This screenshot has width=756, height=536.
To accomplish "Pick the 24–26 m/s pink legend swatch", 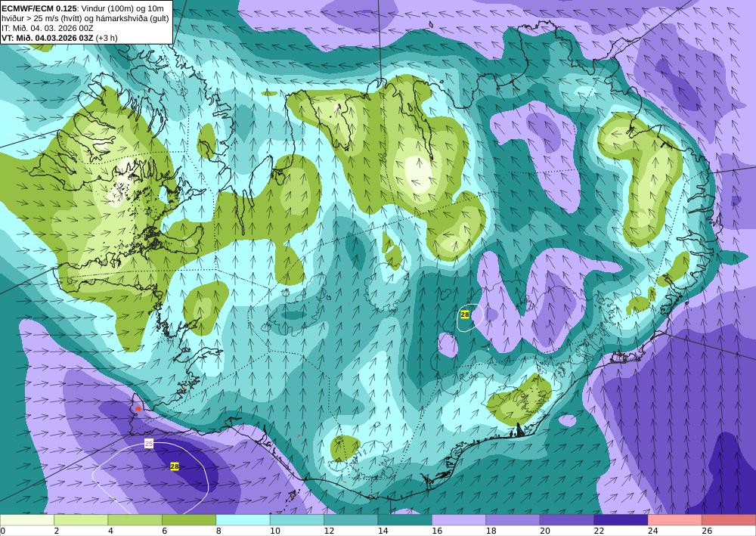I will (675, 519).
